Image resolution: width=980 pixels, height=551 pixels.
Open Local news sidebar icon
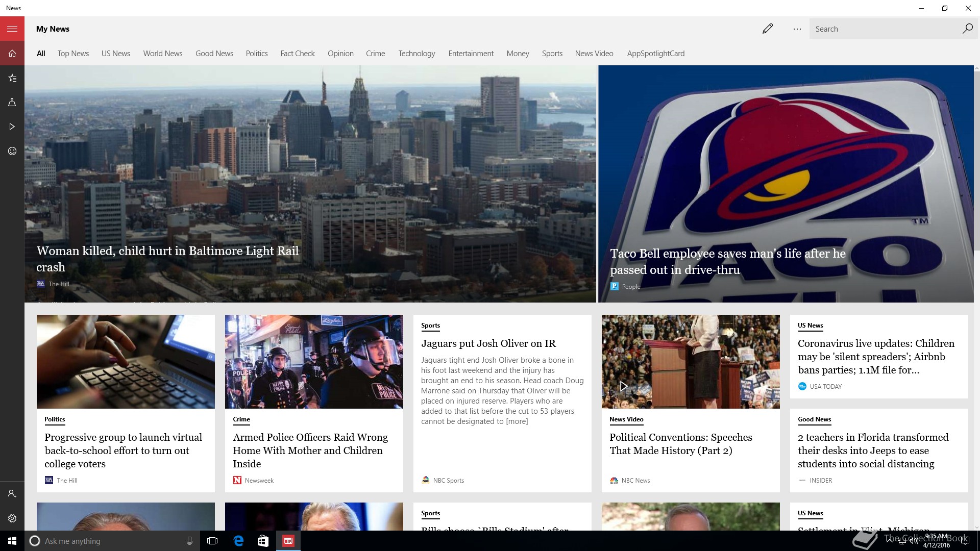[12, 102]
